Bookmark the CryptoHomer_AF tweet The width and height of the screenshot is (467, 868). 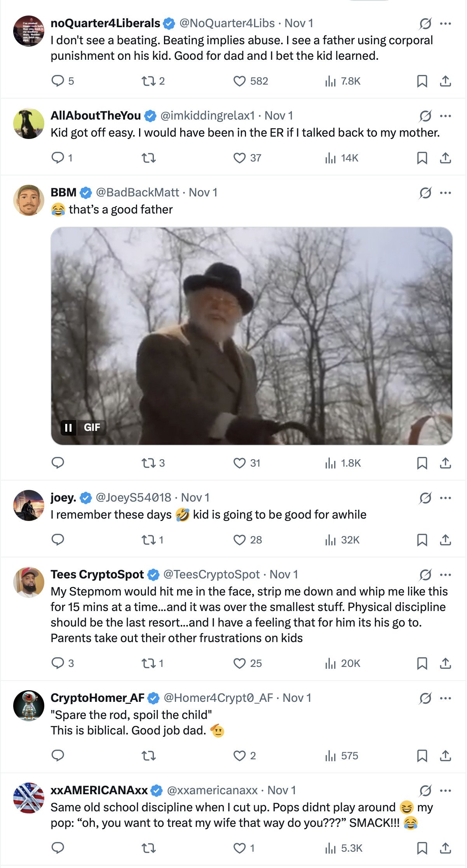[x=422, y=756]
